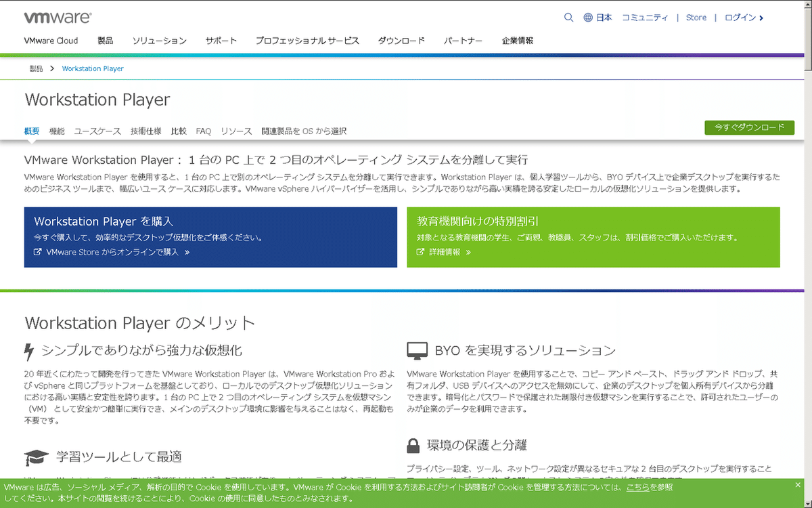Open the ソリューション navigation dropdown
This screenshot has width=812, height=508.
click(x=160, y=41)
